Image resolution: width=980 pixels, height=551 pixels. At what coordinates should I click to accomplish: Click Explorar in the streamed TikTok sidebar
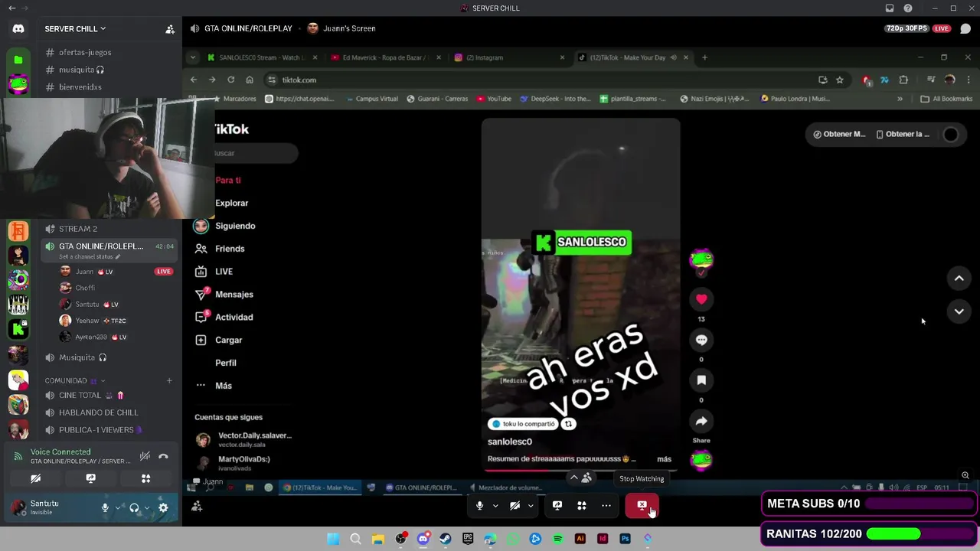point(232,204)
